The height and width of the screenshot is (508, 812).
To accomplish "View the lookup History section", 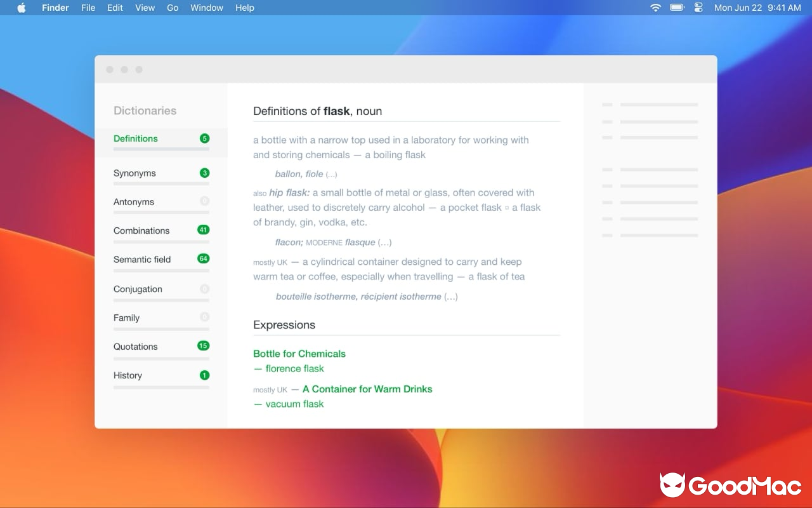I will point(128,375).
